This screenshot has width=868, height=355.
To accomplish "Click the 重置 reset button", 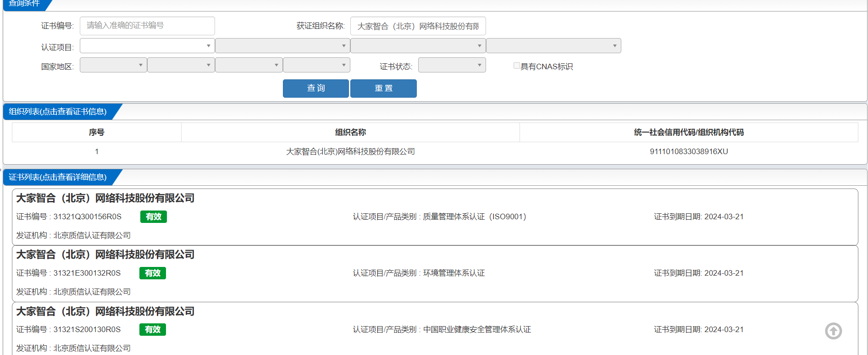I will click(x=383, y=88).
